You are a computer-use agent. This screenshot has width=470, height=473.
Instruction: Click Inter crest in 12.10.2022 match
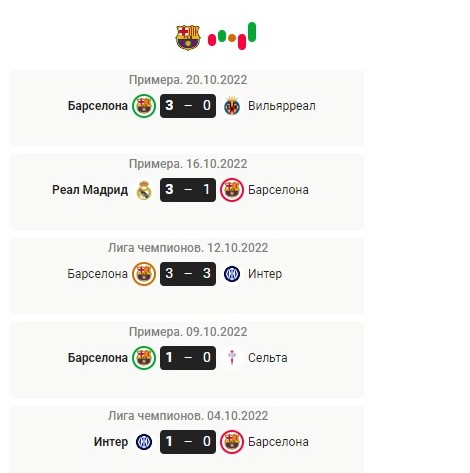(x=232, y=274)
